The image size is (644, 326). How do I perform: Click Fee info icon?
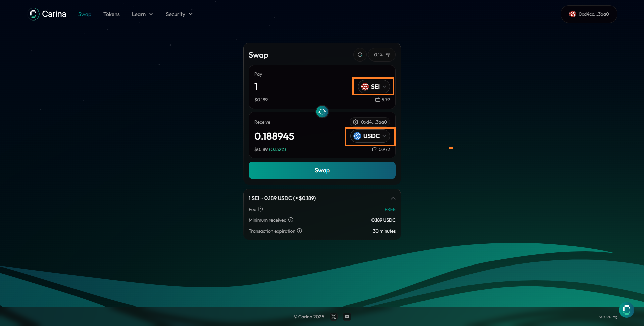coord(260,209)
